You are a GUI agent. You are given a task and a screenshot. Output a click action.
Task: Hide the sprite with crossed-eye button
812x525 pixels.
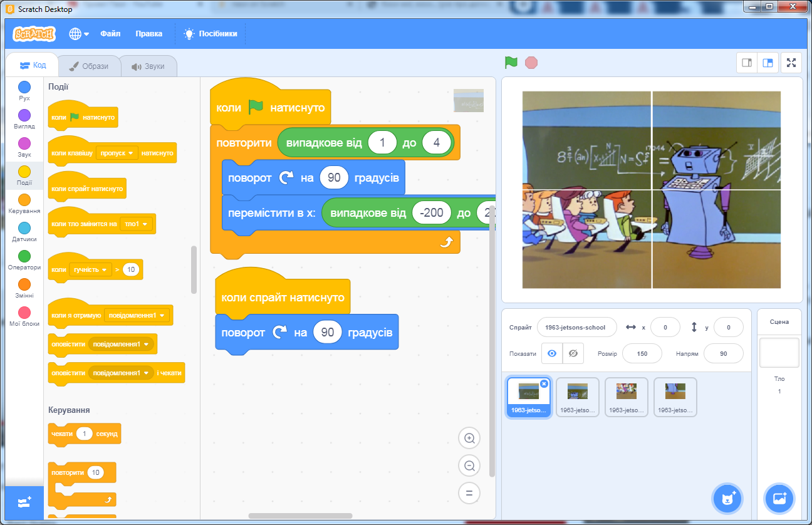573,353
